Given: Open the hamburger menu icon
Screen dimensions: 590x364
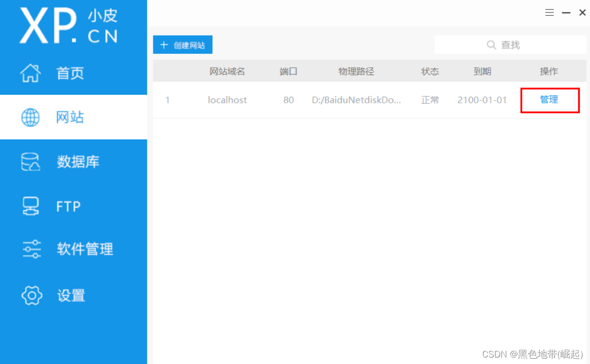Looking at the screenshot, I should [x=549, y=13].
